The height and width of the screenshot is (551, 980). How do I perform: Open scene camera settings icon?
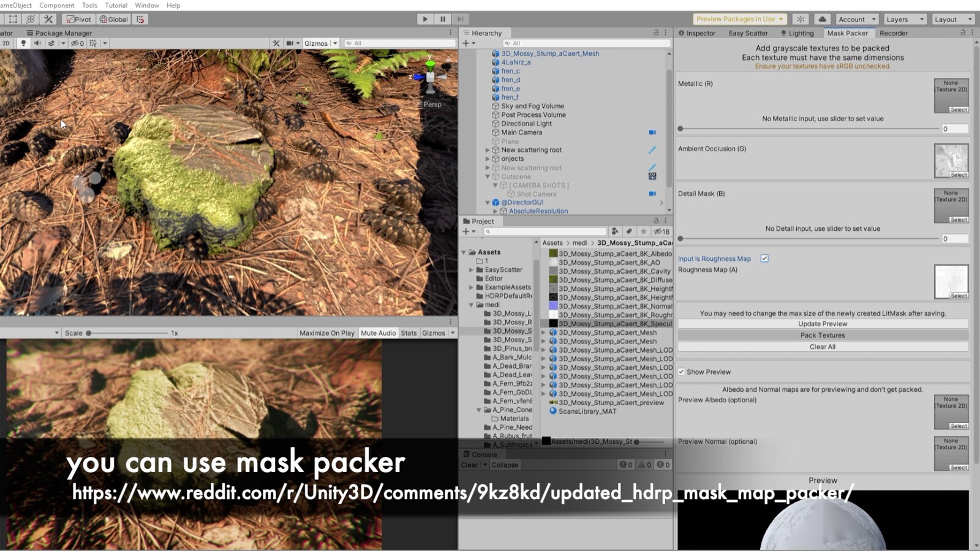coord(290,43)
